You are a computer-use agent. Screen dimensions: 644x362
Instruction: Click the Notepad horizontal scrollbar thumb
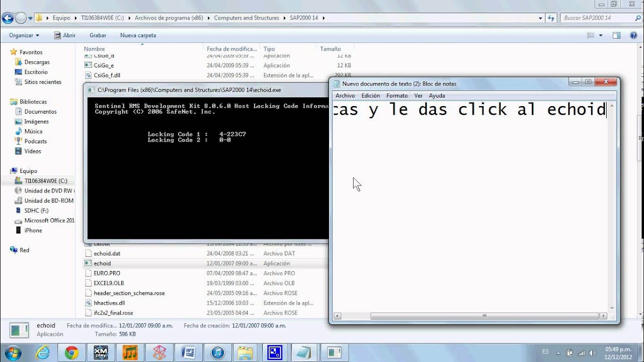click(484, 316)
